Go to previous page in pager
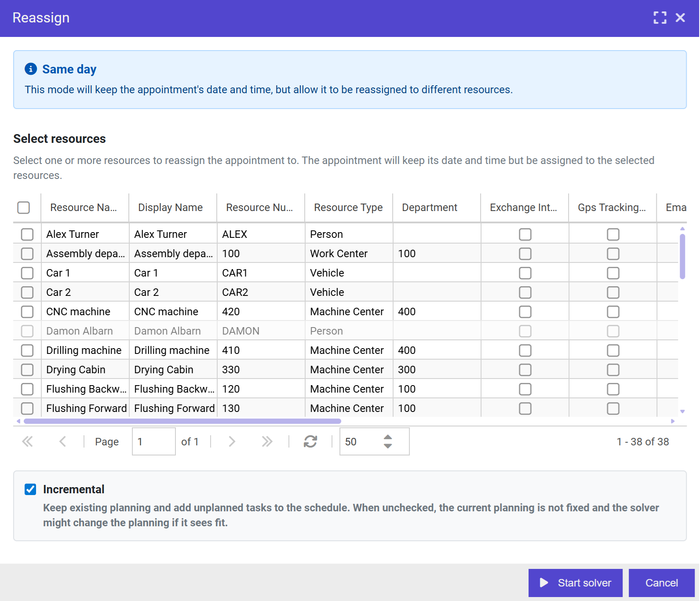 pyautogui.click(x=62, y=441)
